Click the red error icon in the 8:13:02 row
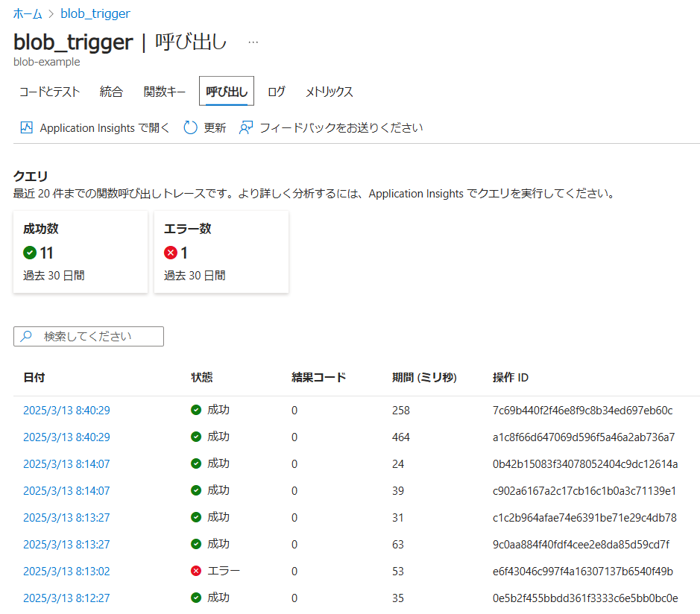700x614 pixels. pyautogui.click(x=196, y=571)
